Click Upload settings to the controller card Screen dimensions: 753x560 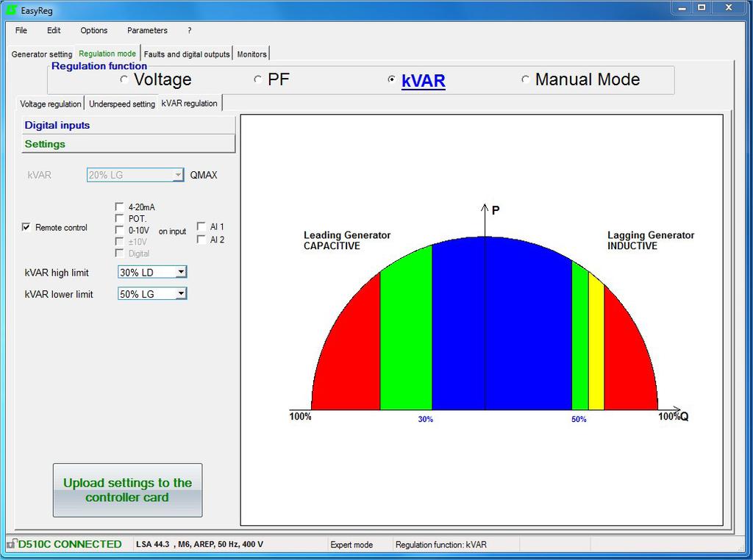pyautogui.click(x=128, y=490)
